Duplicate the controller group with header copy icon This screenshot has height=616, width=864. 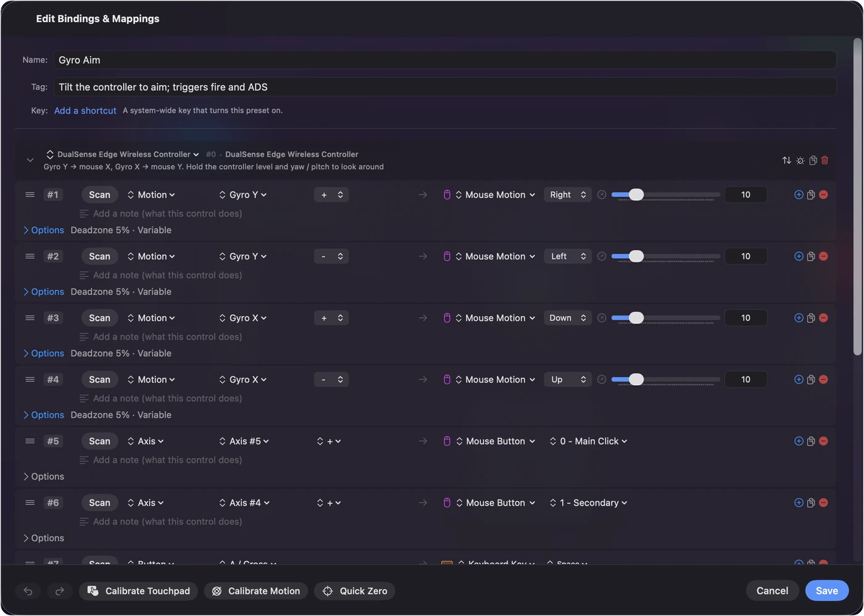click(x=813, y=160)
